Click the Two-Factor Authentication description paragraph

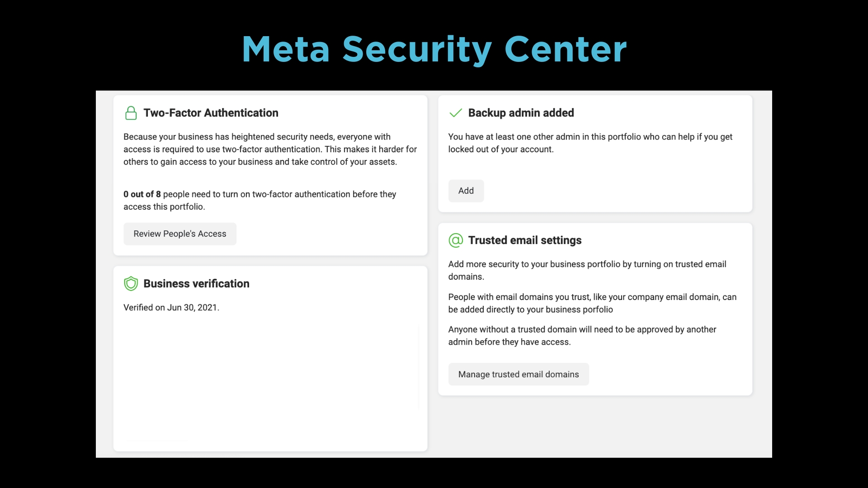(x=270, y=149)
